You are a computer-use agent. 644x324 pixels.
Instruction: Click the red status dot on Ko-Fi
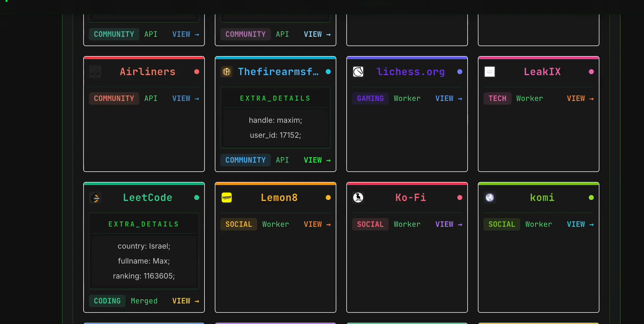[460, 198]
